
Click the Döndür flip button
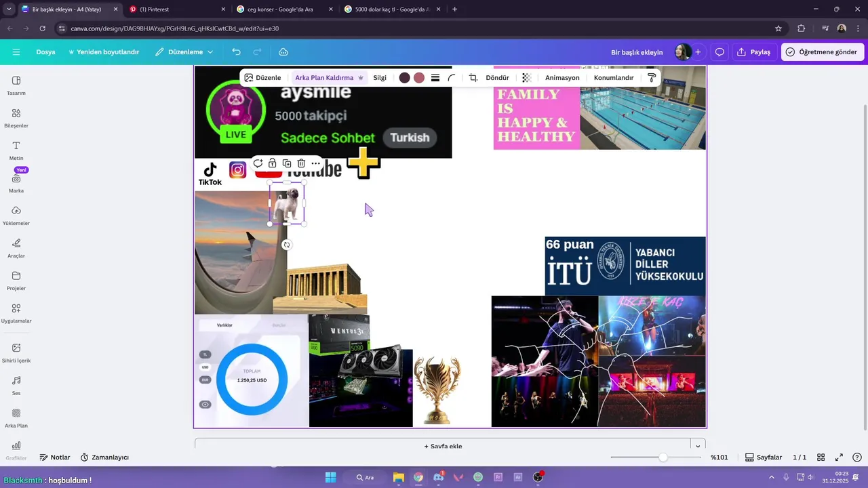point(497,78)
